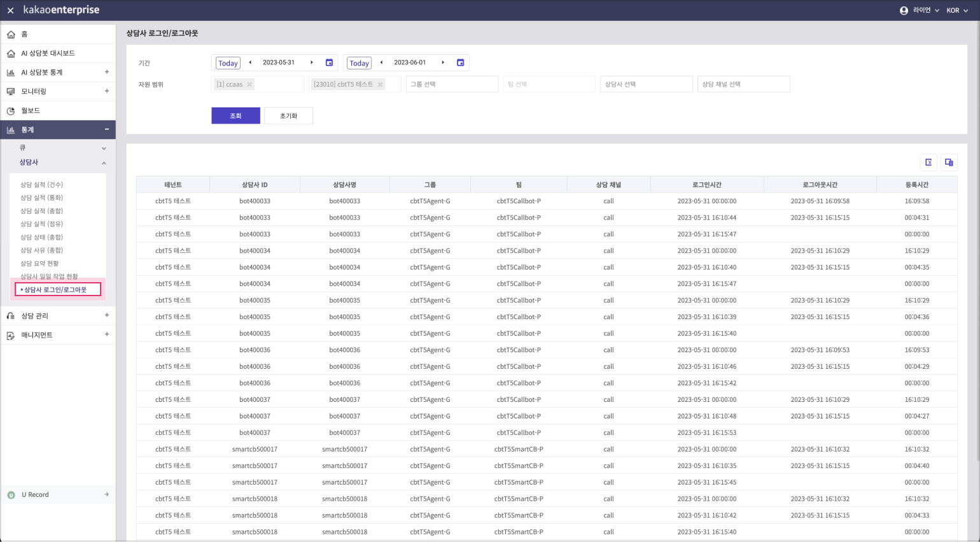980x542 pixels.
Task: Remove the [23010] cbtT5 테스트 tag
Action: (380, 85)
